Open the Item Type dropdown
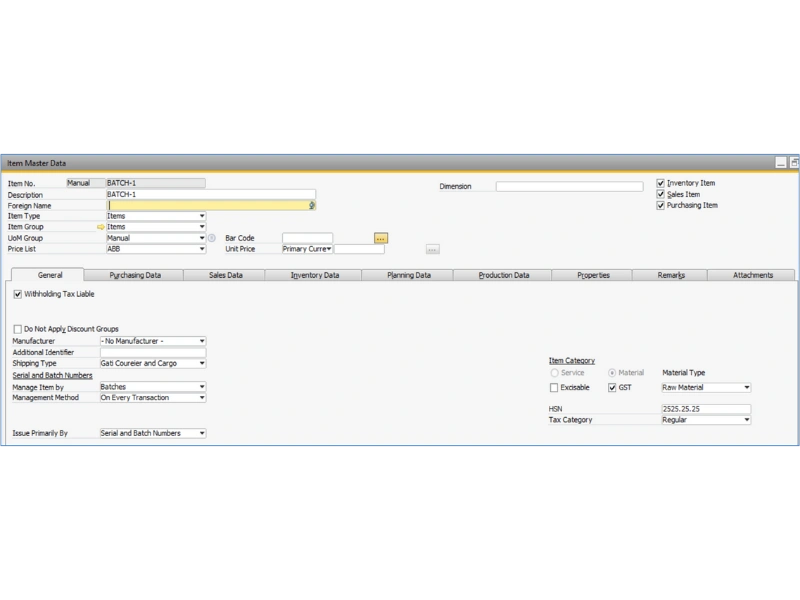 tap(202, 216)
